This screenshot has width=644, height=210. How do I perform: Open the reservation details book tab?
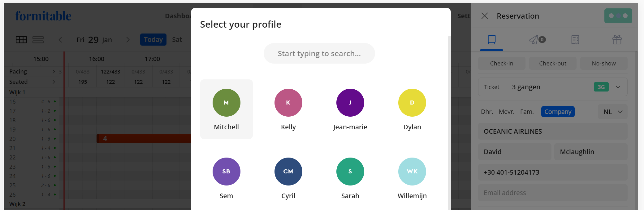point(491,40)
